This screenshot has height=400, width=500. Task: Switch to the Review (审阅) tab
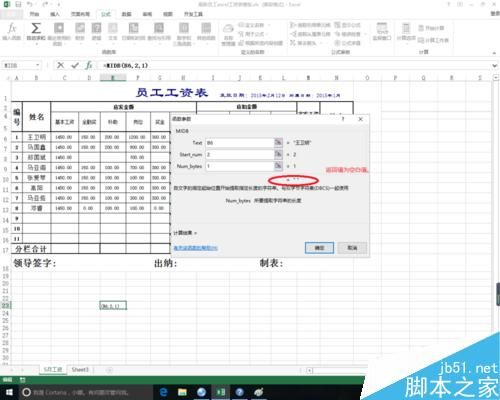[x=147, y=14]
